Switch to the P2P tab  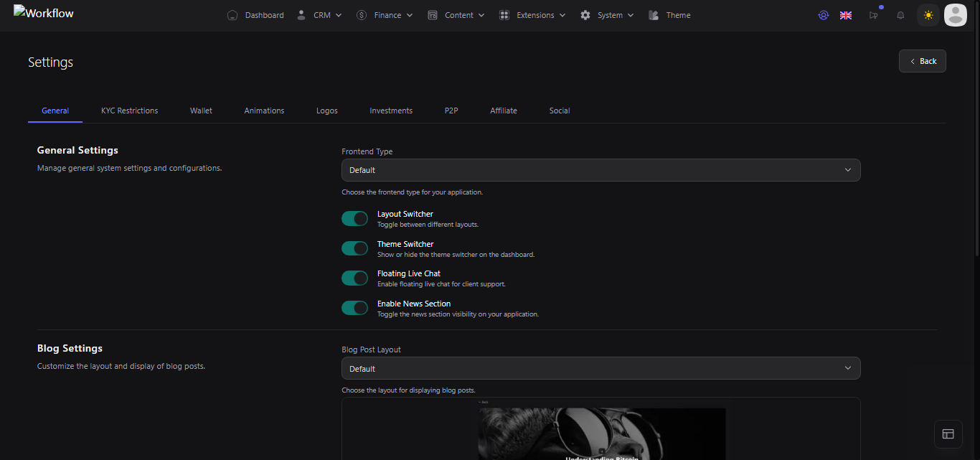tap(451, 111)
